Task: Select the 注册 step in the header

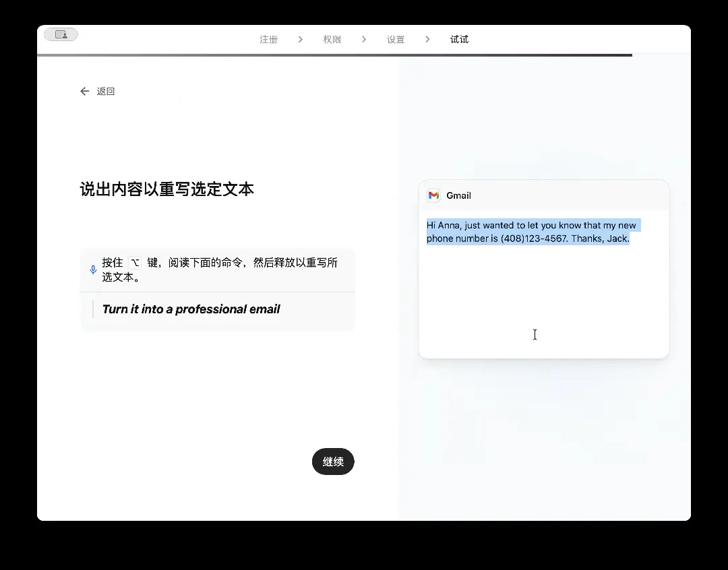Action: tap(269, 39)
